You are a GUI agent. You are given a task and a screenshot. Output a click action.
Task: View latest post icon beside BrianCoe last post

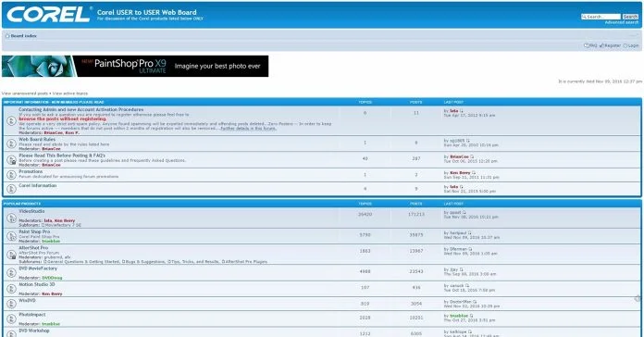pyautogui.click(x=472, y=156)
